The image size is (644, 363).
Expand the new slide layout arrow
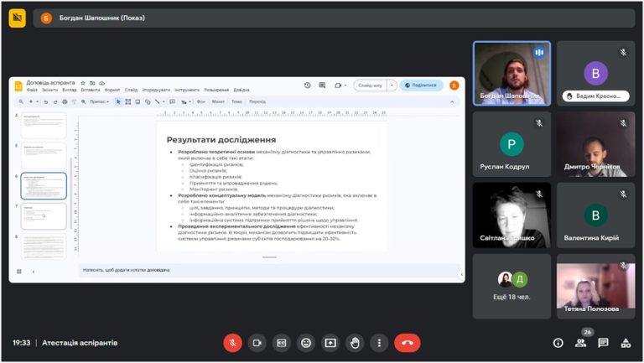pyautogui.click(x=37, y=101)
